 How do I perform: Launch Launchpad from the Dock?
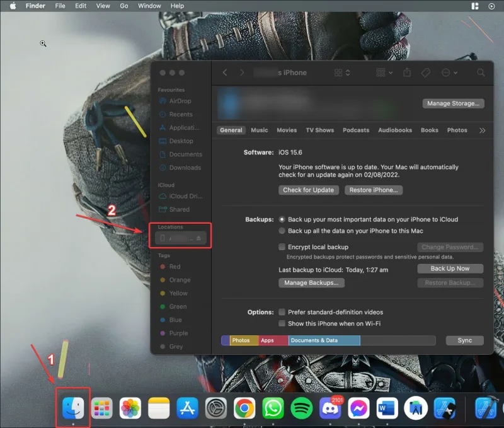pyautogui.click(x=102, y=408)
